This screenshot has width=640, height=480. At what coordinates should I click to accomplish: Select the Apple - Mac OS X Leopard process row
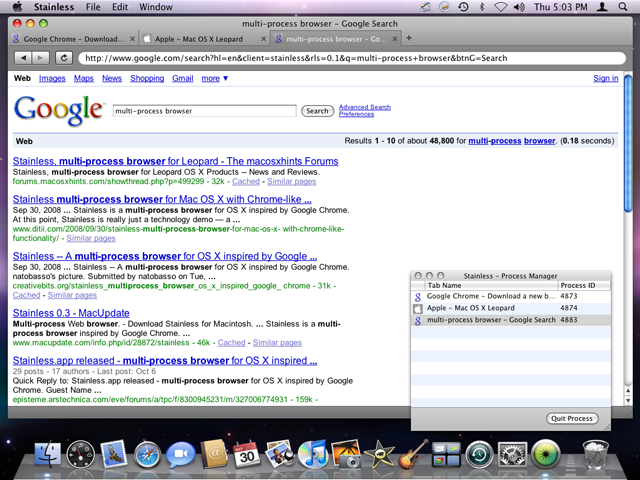click(511, 308)
